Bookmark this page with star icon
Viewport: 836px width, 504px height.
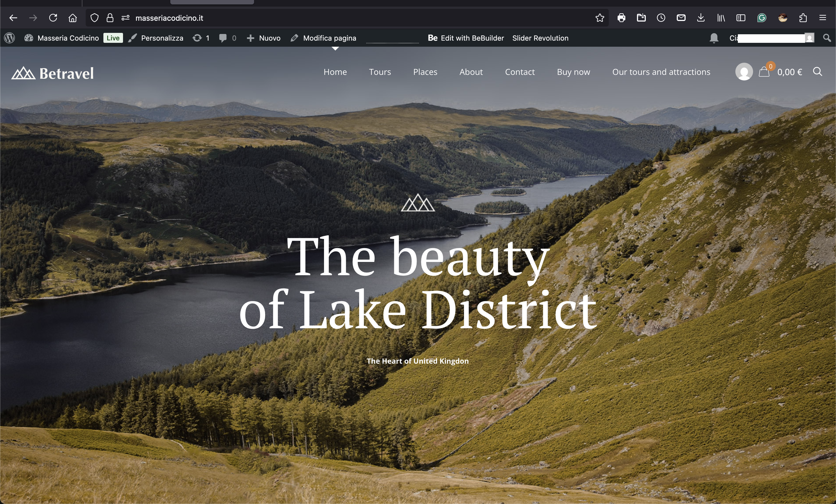(x=600, y=18)
